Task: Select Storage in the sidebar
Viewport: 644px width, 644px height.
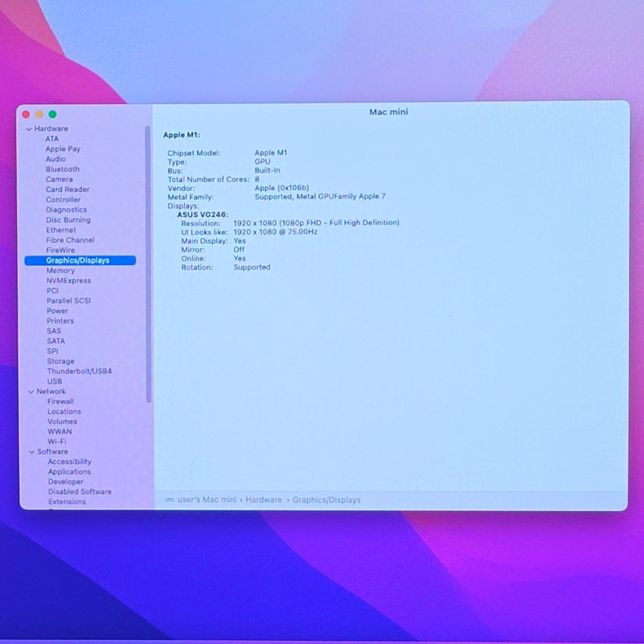Action: (x=61, y=361)
